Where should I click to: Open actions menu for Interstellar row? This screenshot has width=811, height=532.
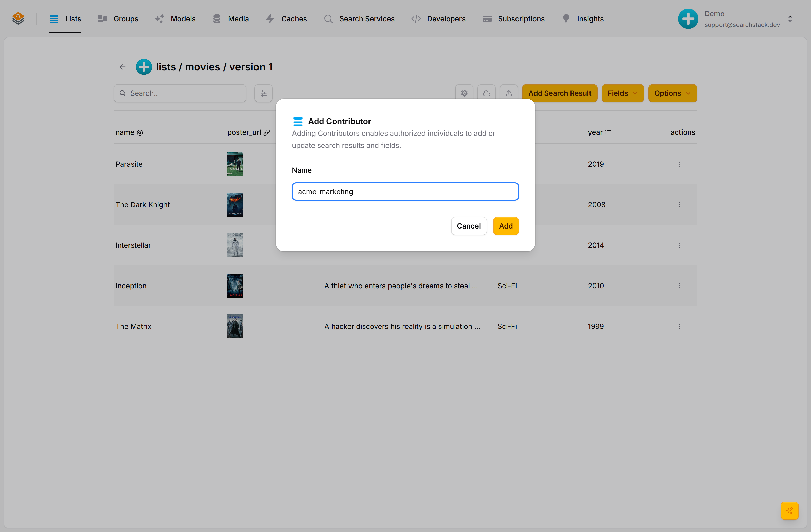pos(679,245)
